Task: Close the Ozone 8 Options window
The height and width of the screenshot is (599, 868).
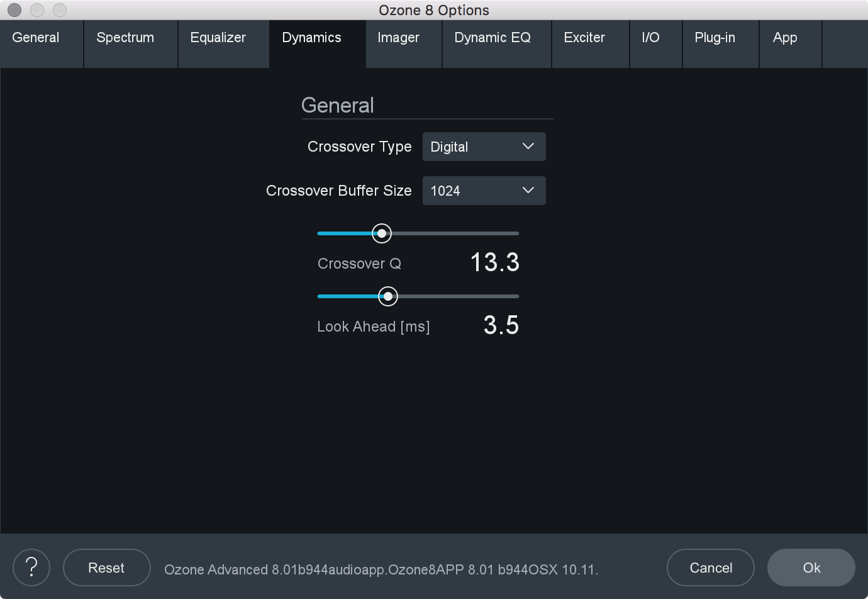Action: click(14, 10)
